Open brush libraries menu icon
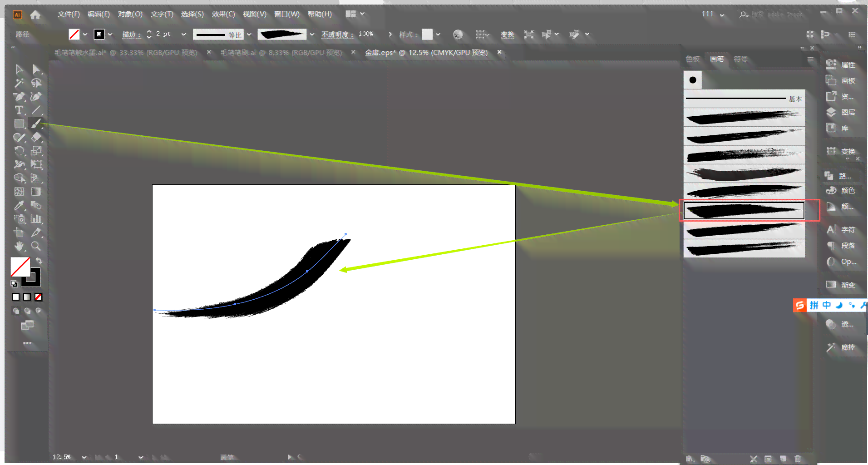The height and width of the screenshot is (465, 868). click(x=690, y=459)
